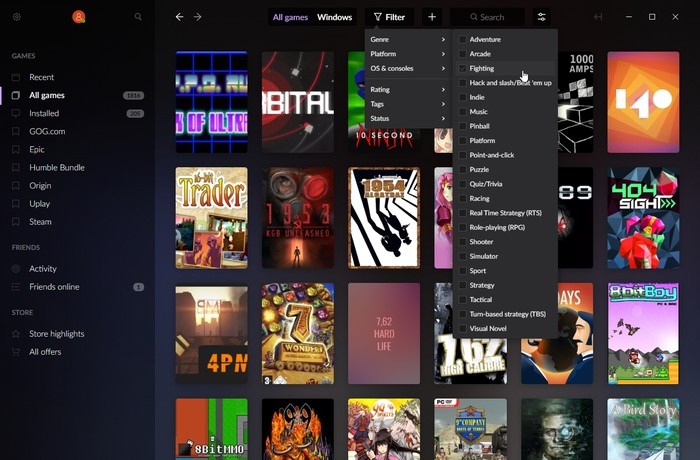Go back with the left arrow
This screenshot has width=700, height=460.
pyautogui.click(x=179, y=17)
